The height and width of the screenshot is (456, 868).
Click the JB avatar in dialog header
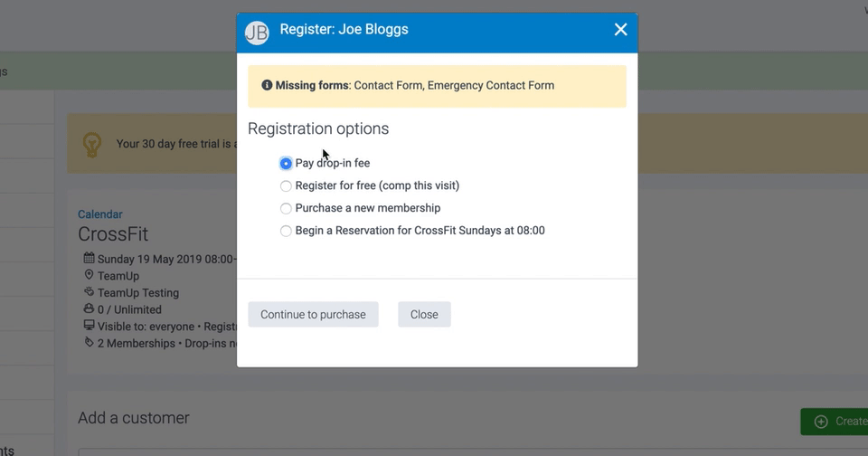(257, 33)
